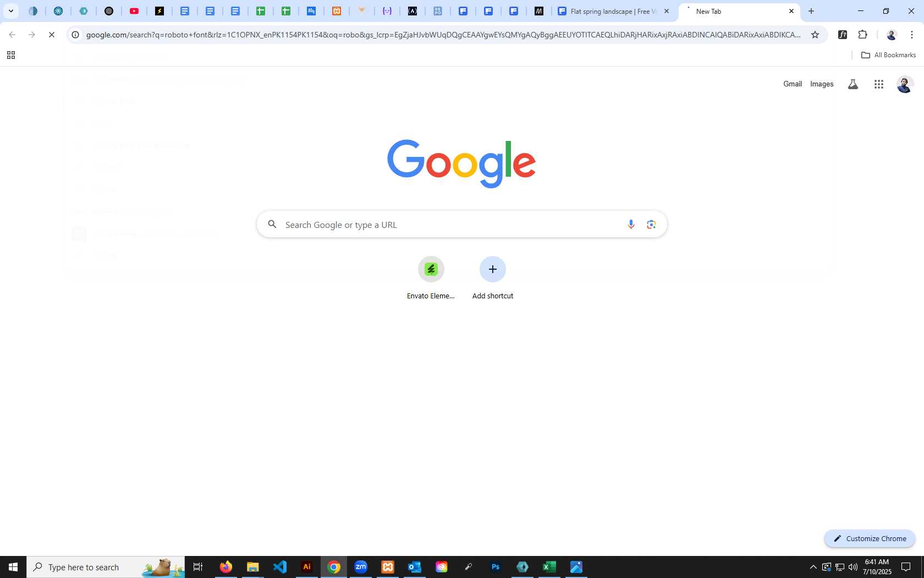Search by image with Google Lens icon
Viewport: 924px width, 578px height.
click(651, 224)
